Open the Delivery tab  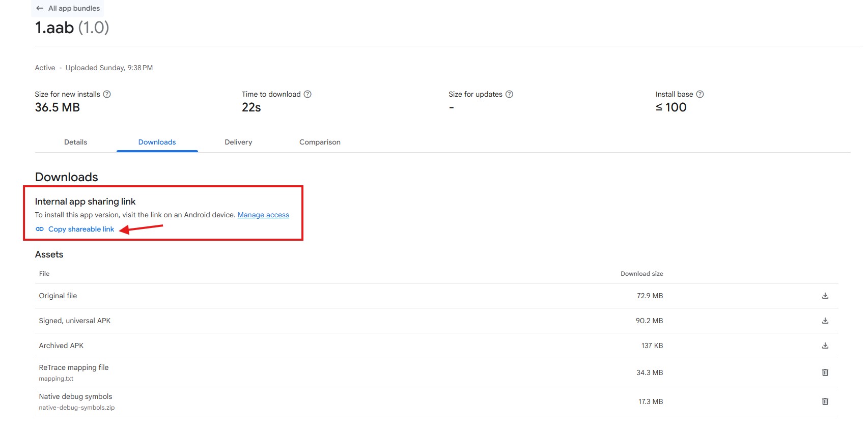click(x=238, y=142)
